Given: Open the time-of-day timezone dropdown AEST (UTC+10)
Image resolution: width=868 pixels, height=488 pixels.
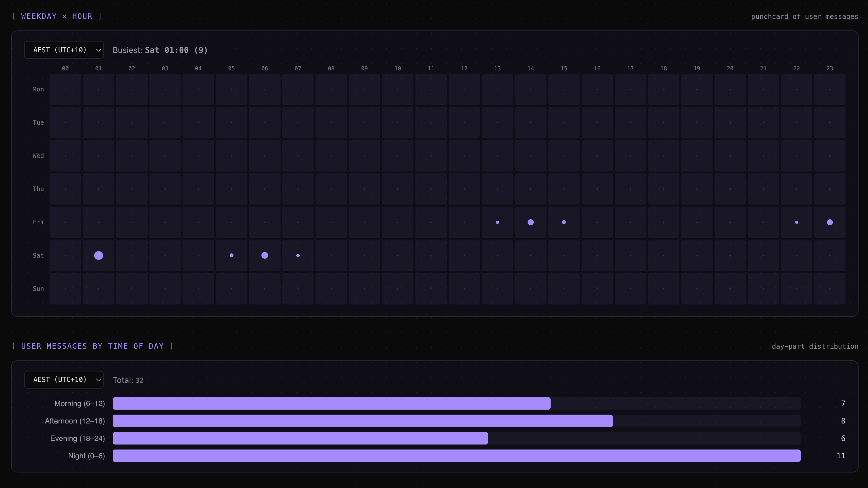Looking at the screenshot, I should [x=64, y=380].
